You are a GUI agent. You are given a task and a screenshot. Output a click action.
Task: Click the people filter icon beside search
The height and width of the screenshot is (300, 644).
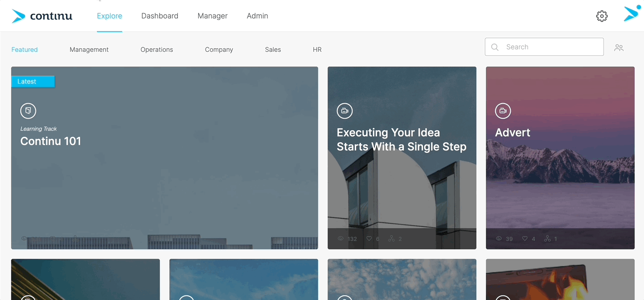(619, 47)
